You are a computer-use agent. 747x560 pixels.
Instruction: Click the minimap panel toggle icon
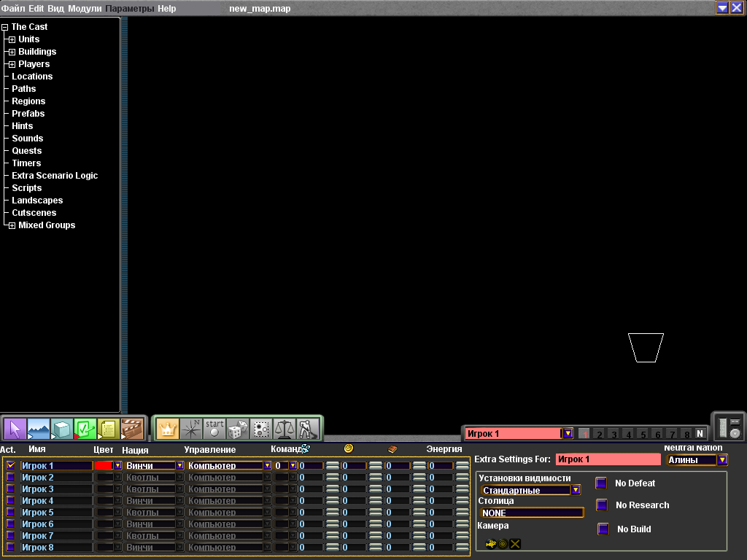723,427
